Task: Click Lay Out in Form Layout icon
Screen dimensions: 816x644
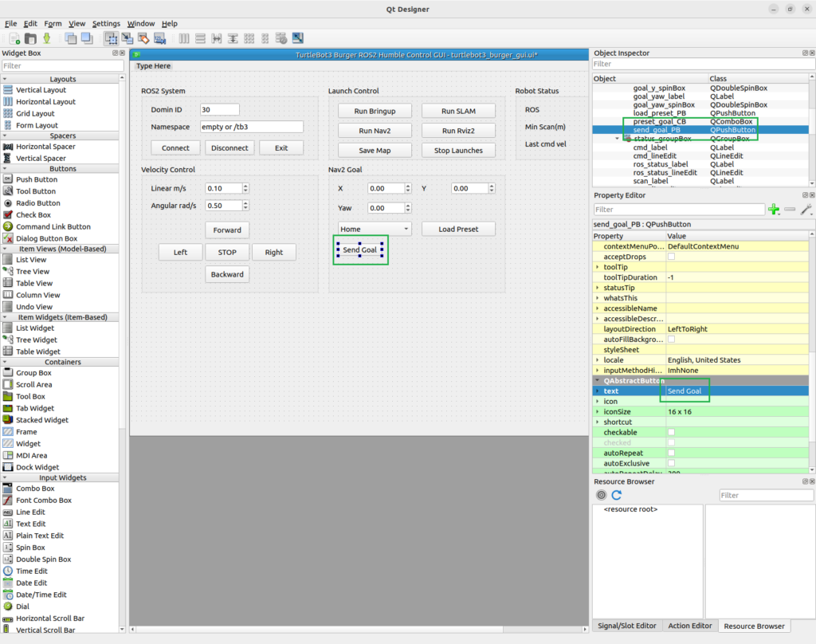Action: click(x=265, y=38)
